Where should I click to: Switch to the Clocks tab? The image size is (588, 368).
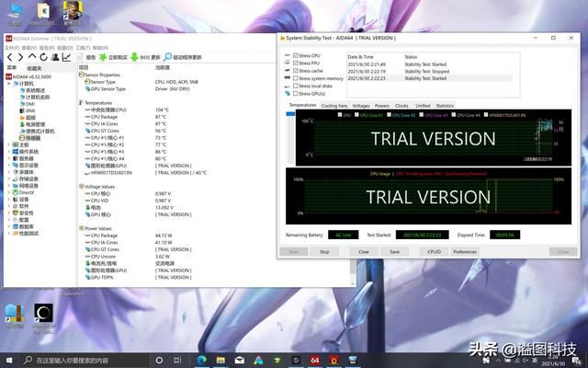(x=401, y=106)
